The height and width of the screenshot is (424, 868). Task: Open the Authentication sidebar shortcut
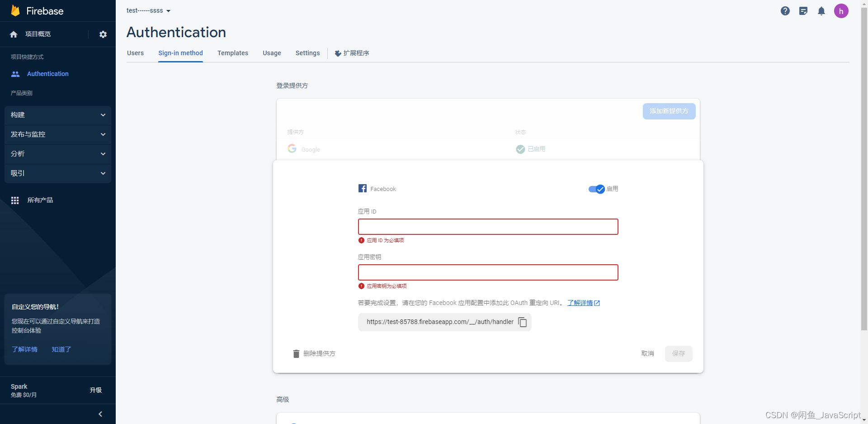48,74
